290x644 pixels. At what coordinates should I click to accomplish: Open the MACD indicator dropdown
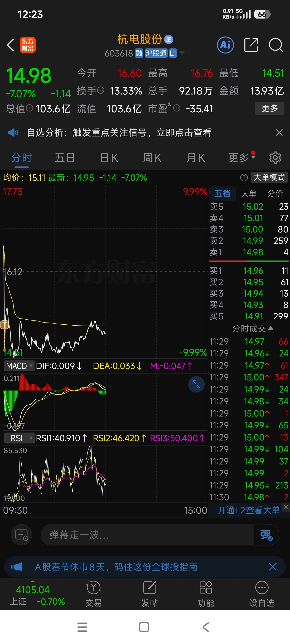pos(19,366)
